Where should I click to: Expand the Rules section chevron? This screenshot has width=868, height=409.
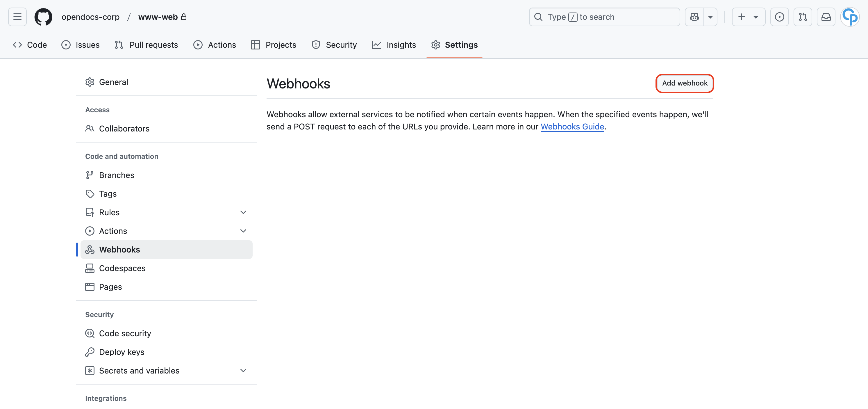click(243, 212)
